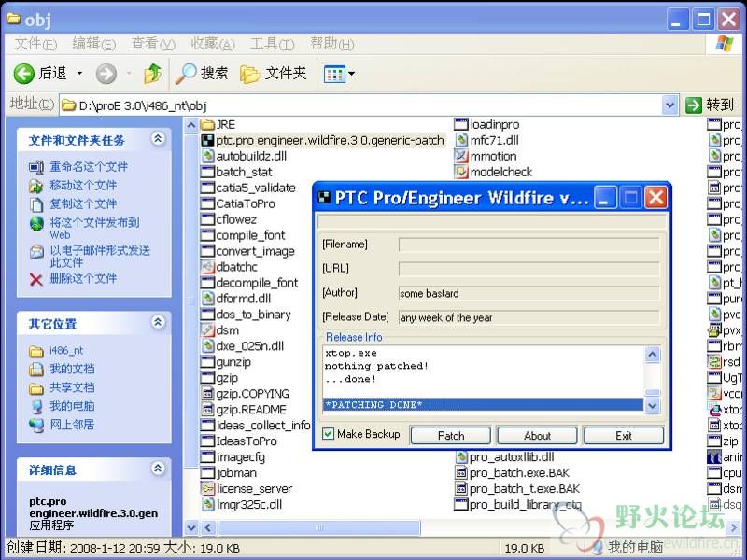
Task: Select the batch_stat file icon
Action: click(207, 172)
